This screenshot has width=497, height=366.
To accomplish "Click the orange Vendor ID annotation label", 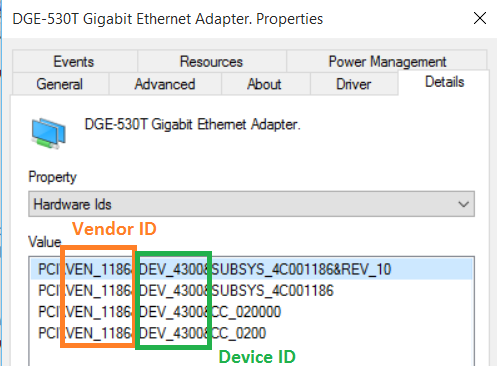I will (x=114, y=229).
